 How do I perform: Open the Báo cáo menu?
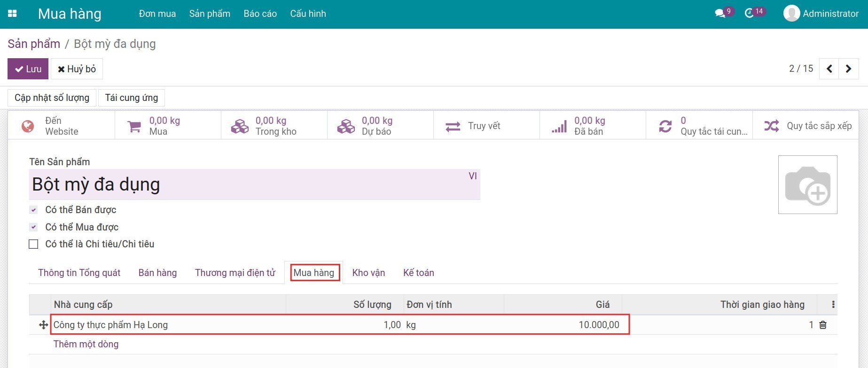point(260,14)
